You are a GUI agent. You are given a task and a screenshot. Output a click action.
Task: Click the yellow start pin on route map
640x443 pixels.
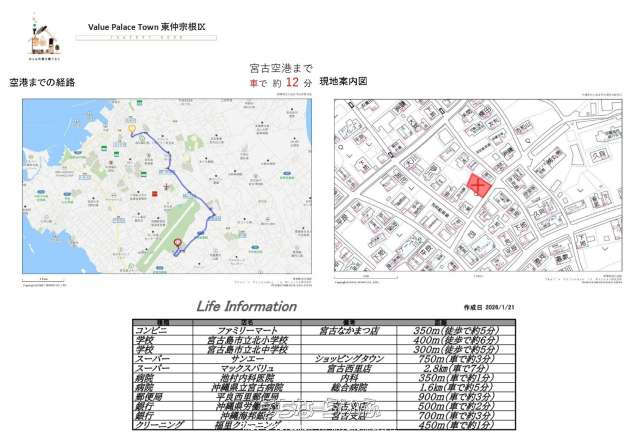(132, 128)
